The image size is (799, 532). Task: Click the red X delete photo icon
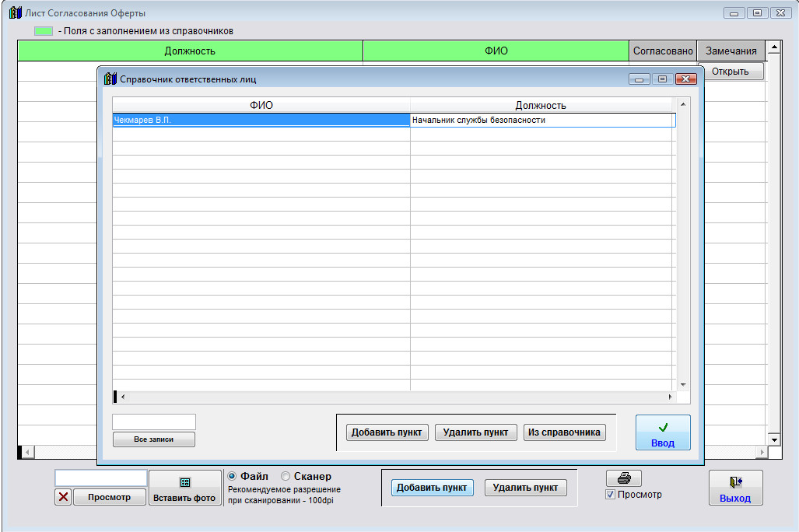[x=63, y=497]
